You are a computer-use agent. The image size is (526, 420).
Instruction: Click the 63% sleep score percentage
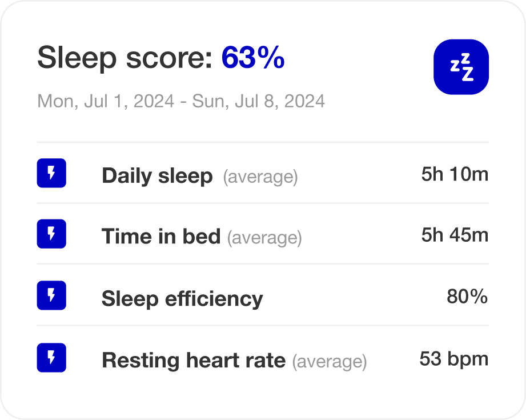point(252,58)
